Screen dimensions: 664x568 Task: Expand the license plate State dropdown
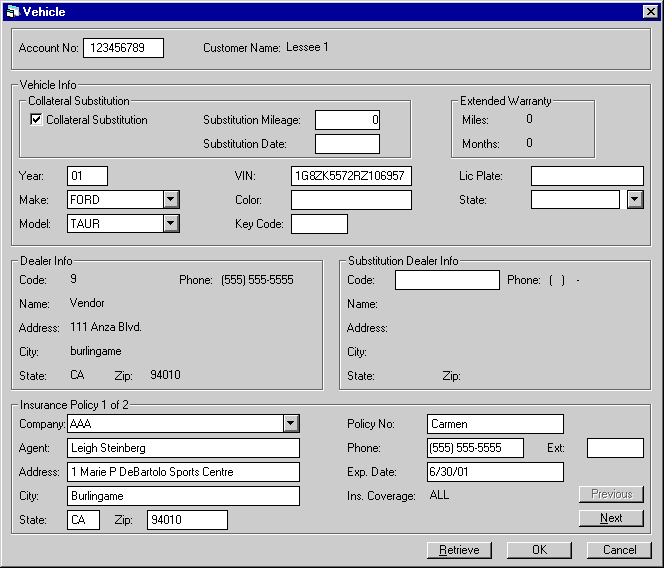[635, 199]
